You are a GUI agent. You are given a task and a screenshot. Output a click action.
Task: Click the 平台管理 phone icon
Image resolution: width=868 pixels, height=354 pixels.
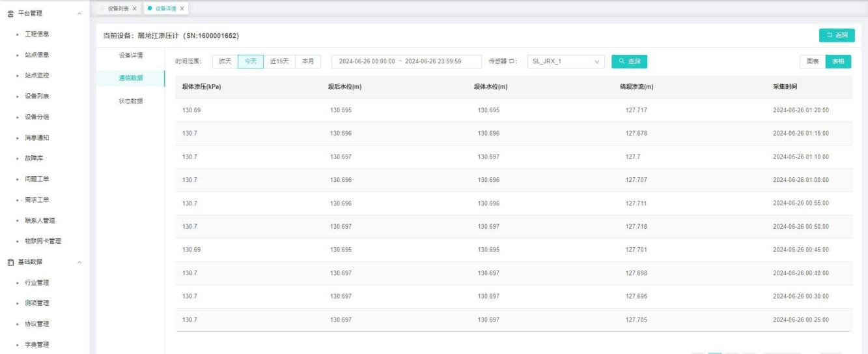[x=10, y=13]
